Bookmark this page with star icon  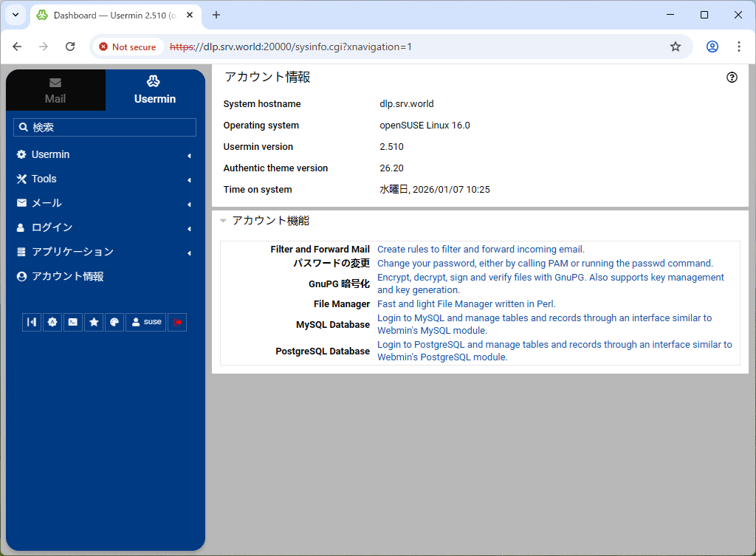(675, 47)
